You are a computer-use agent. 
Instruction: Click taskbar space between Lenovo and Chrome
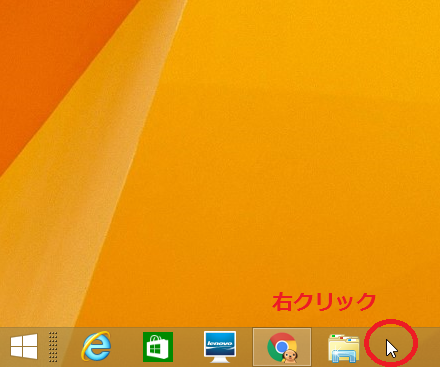pos(245,347)
